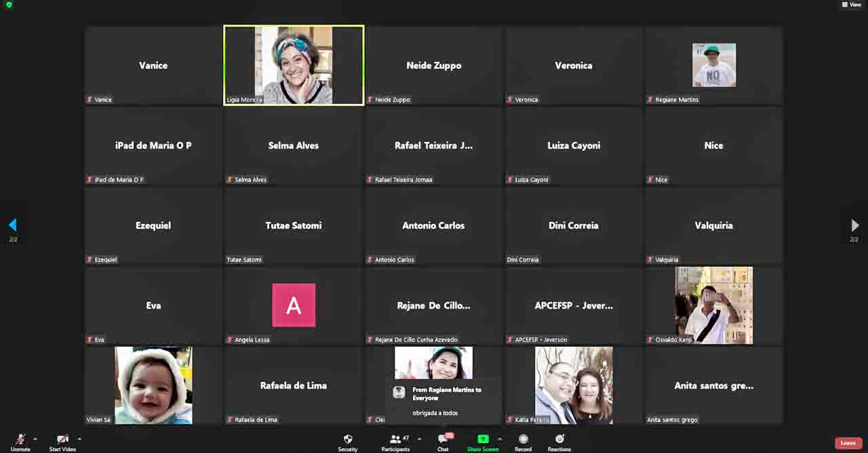
Task: Click the green Share Screen icon
Action: [483, 439]
